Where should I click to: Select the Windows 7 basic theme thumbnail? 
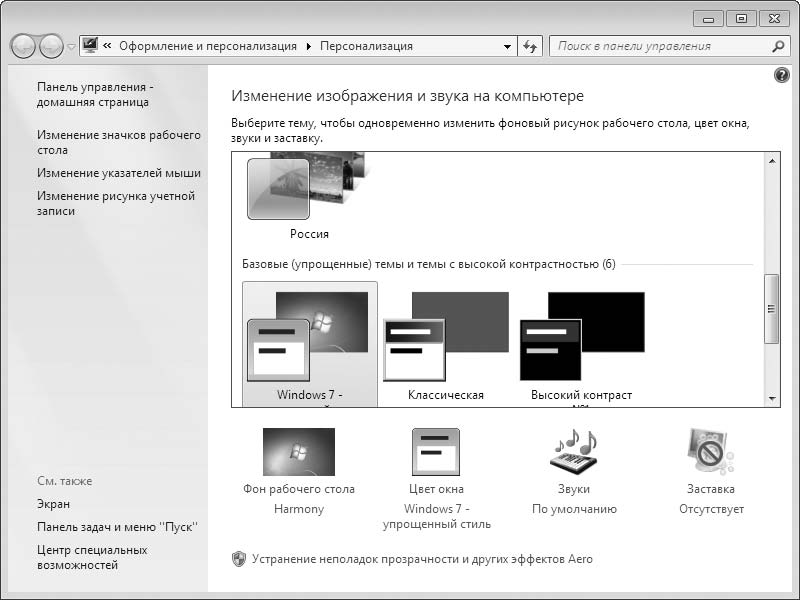[308, 336]
